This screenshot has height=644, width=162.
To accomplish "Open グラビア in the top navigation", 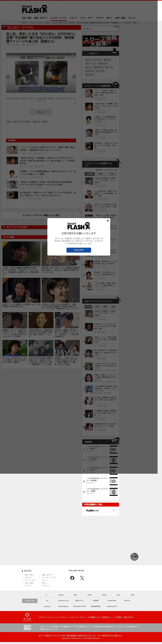I will pyautogui.click(x=100, y=18).
